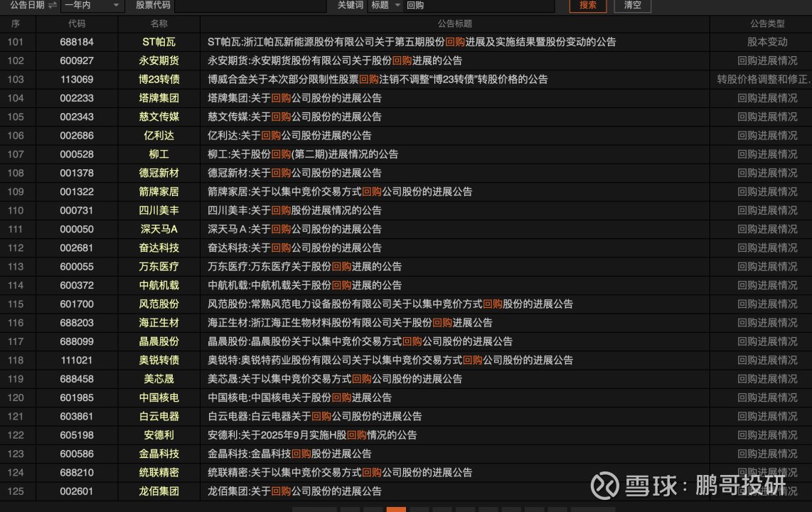Click row number 110
This screenshot has height=512, width=812.
16,210
